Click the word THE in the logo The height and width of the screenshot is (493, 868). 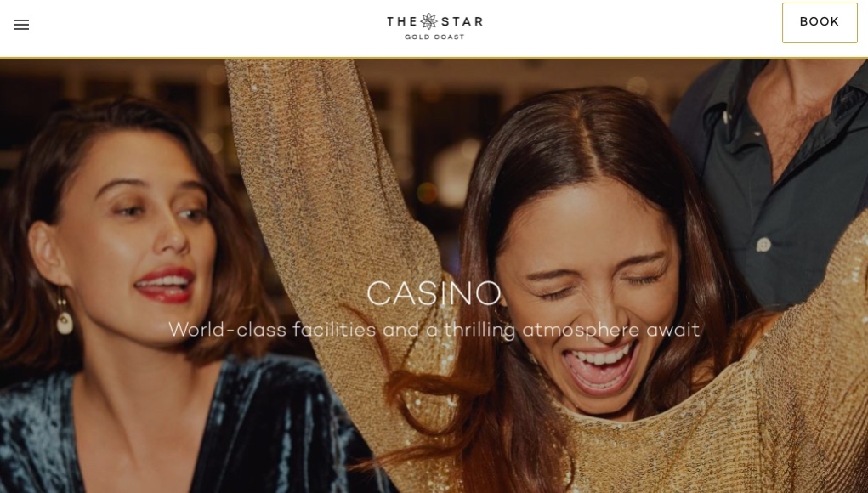tap(402, 21)
